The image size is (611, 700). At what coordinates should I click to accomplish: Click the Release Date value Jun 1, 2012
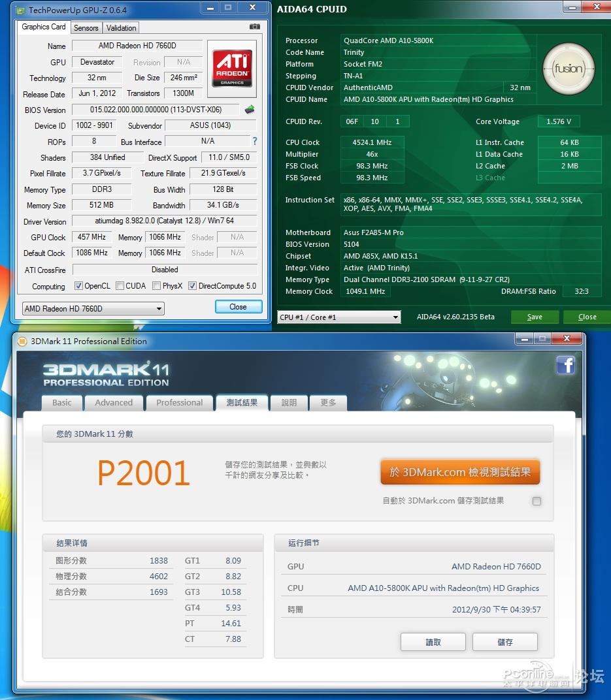(97, 93)
